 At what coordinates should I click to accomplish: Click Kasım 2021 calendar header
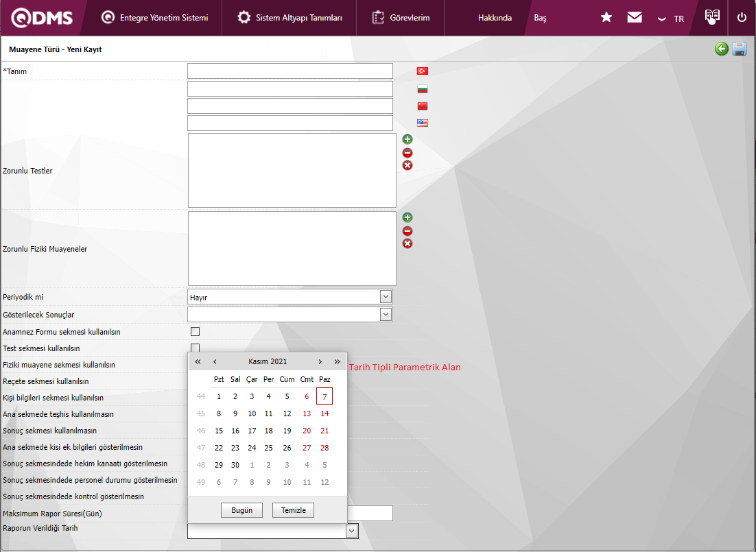pos(268,361)
